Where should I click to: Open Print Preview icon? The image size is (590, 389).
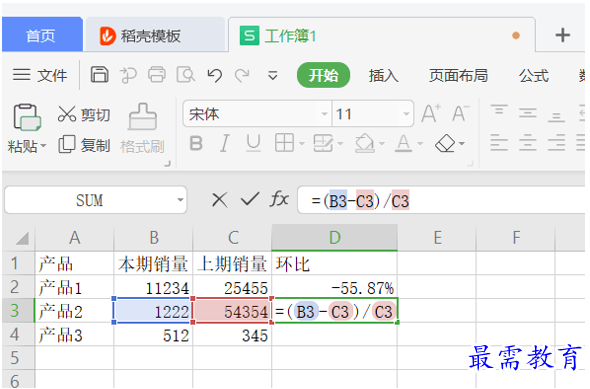point(186,74)
